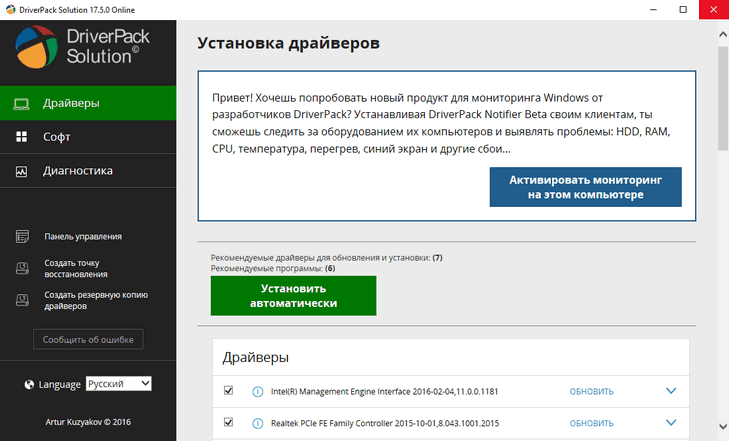
Task: Click the DriverPack Solution logo
Action: coord(40,47)
